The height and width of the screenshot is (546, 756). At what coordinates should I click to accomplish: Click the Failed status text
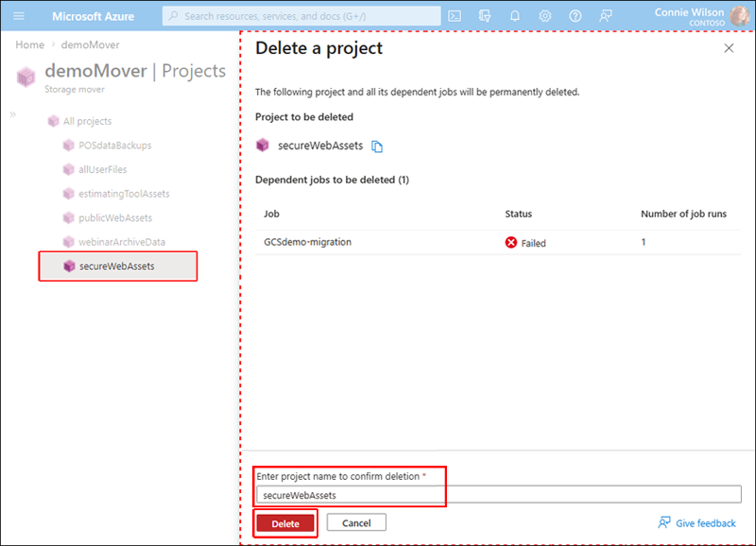point(533,244)
